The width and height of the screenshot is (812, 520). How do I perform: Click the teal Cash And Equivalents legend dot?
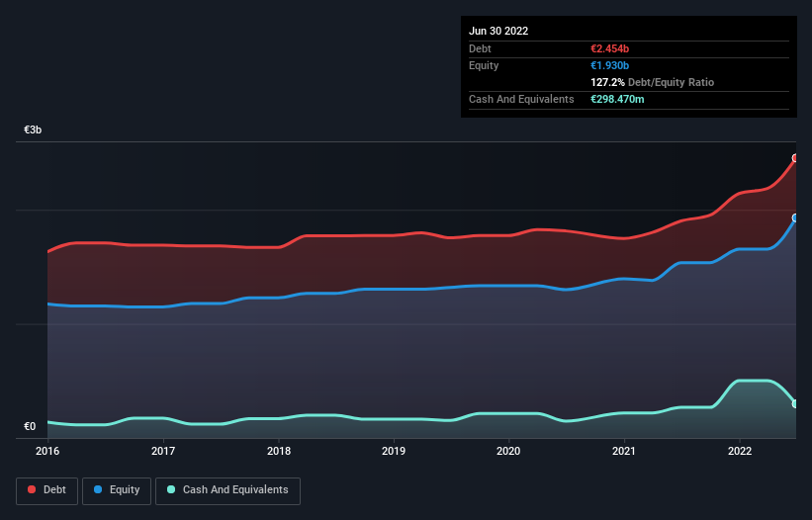coord(171,489)
